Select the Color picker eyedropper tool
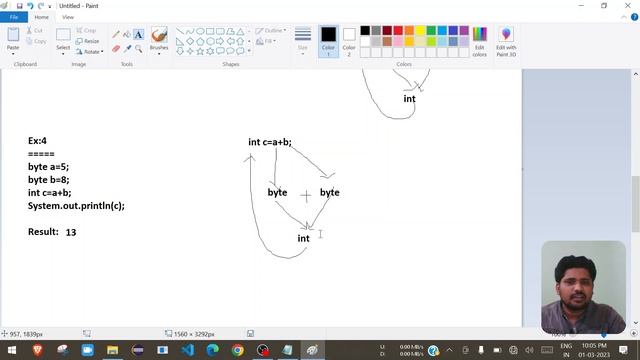The height and width of the screenshot is (360, 640). (127, 49)
